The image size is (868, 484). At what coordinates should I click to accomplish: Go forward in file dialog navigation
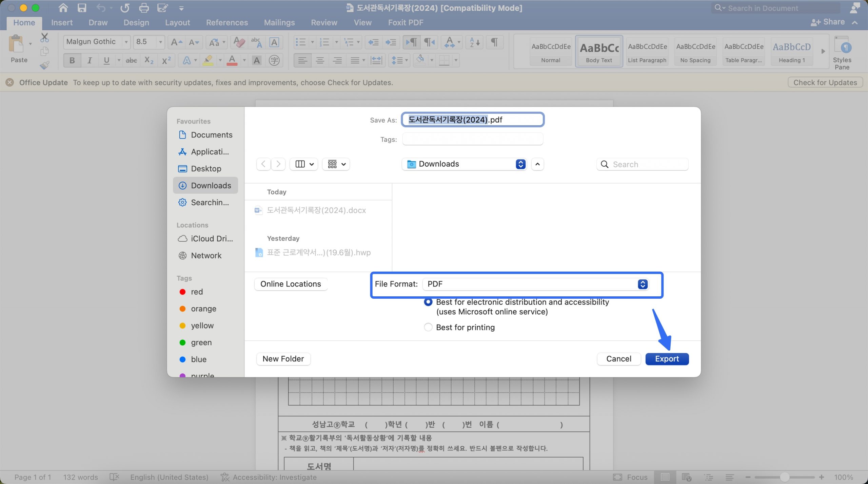point(278,164)
